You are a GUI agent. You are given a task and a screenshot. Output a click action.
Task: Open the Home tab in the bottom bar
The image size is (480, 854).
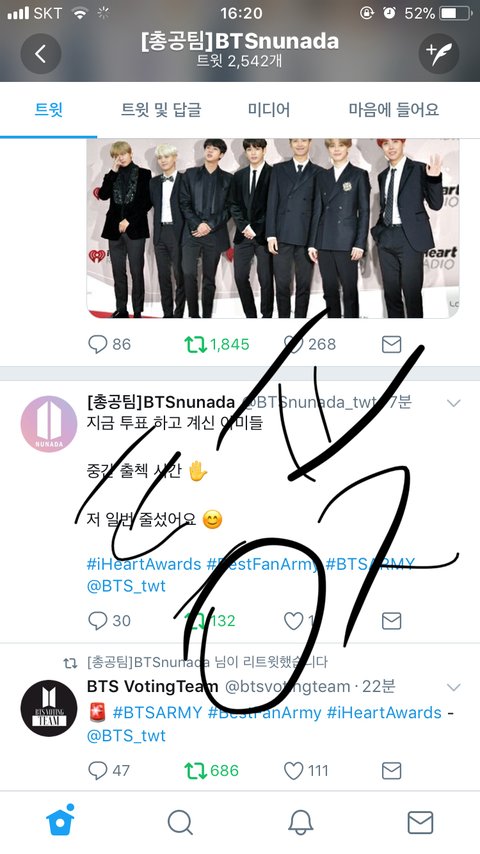pos(60,821)
